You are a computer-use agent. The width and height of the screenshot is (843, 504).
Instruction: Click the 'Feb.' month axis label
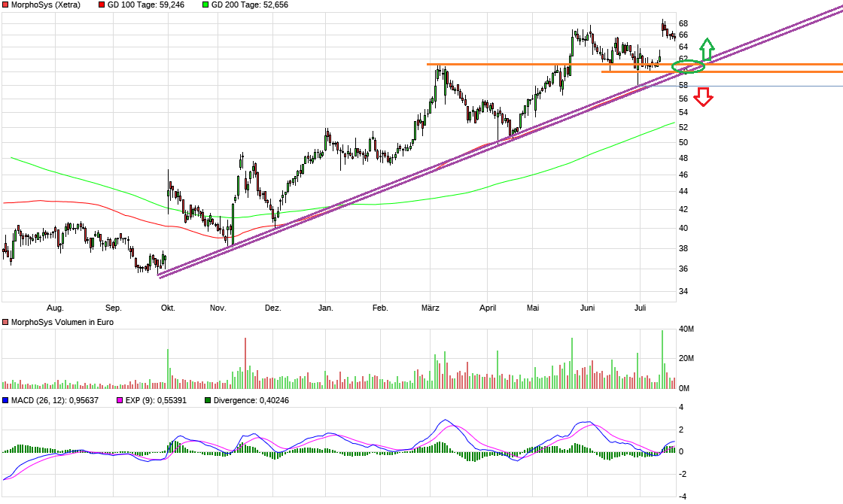coord(380,308)
